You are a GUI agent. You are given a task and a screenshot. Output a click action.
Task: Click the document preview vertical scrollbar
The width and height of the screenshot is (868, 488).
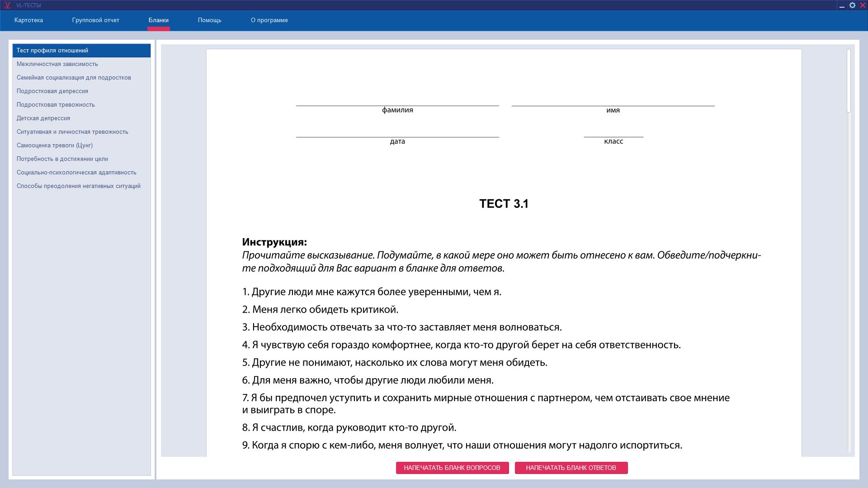(849, 81)
